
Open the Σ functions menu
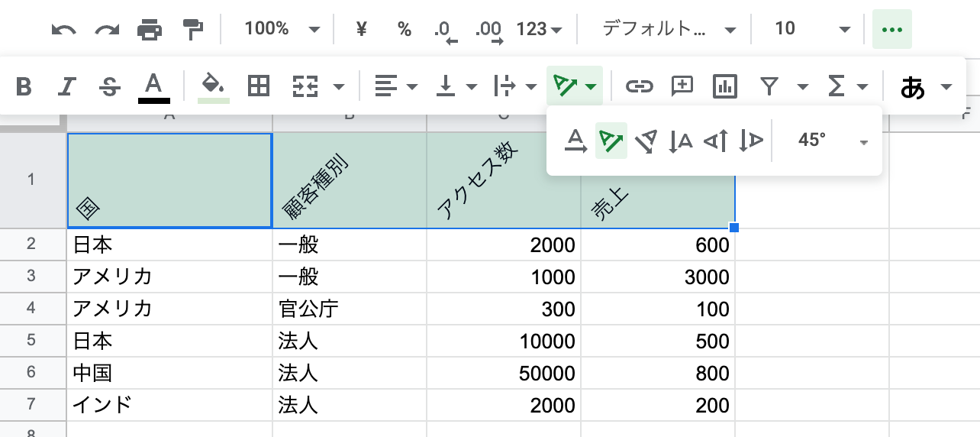click(x=847, y=86)
